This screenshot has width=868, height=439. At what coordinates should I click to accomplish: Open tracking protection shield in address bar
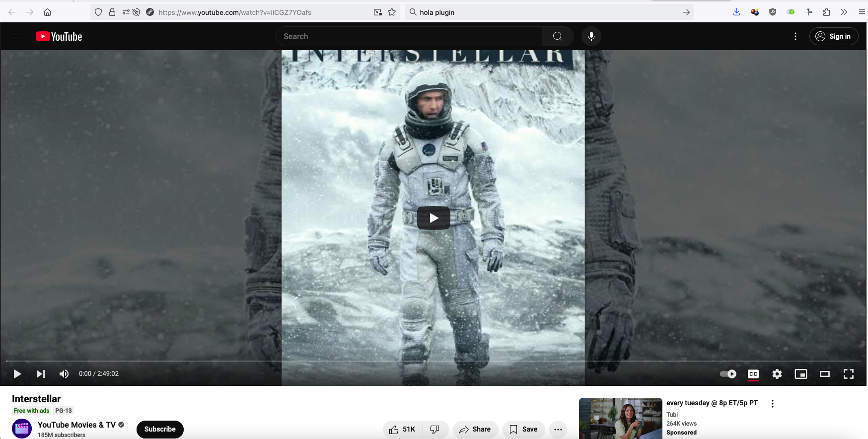98,12
